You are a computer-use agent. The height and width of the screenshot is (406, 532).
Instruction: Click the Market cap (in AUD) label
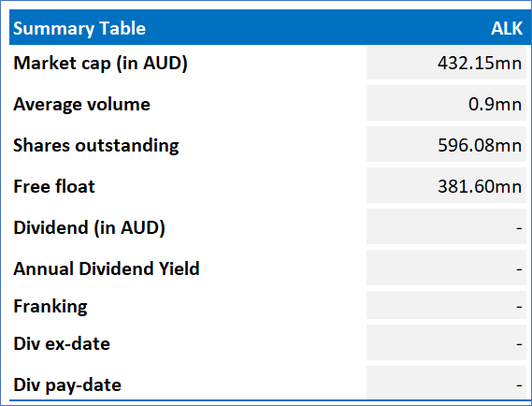click(x=100, y=63)
